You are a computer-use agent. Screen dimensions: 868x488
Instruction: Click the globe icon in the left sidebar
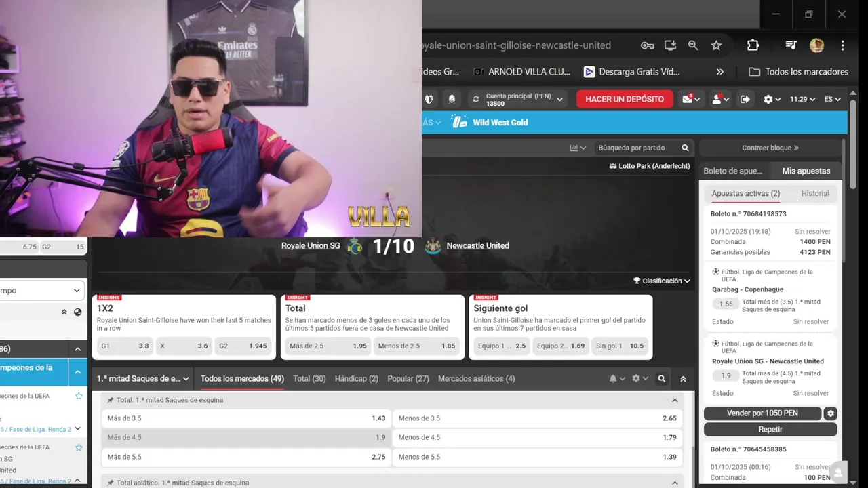[x=77, y=312]
